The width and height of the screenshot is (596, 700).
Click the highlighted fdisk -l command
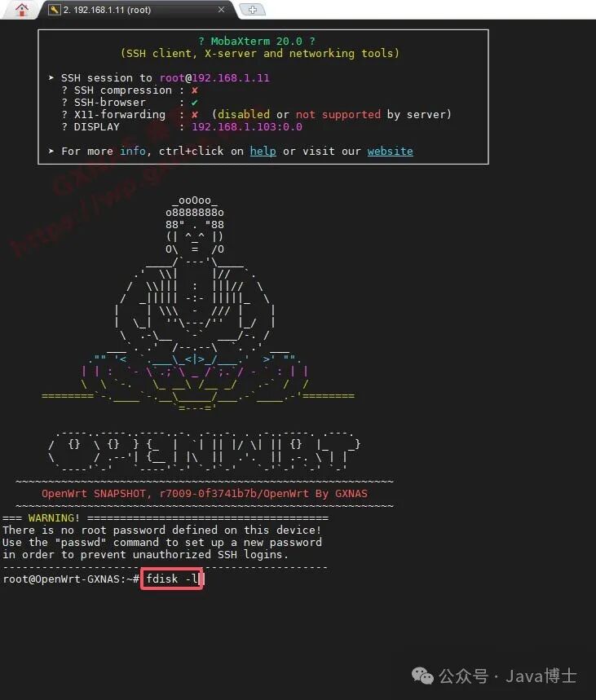tap(172, 579)
